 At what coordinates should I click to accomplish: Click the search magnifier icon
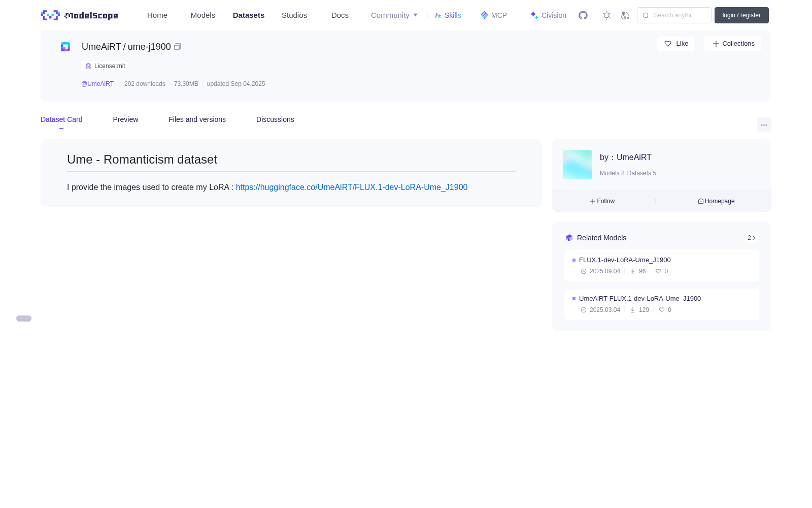coord(646,15)
